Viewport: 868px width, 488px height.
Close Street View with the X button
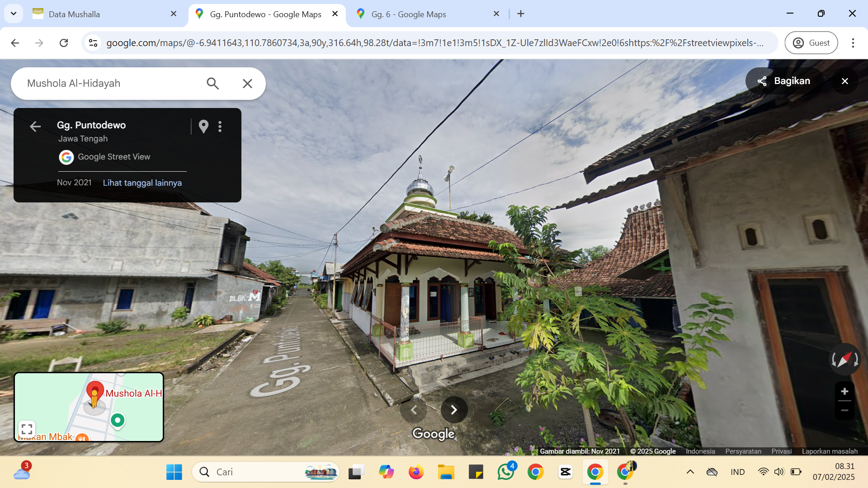845,81
